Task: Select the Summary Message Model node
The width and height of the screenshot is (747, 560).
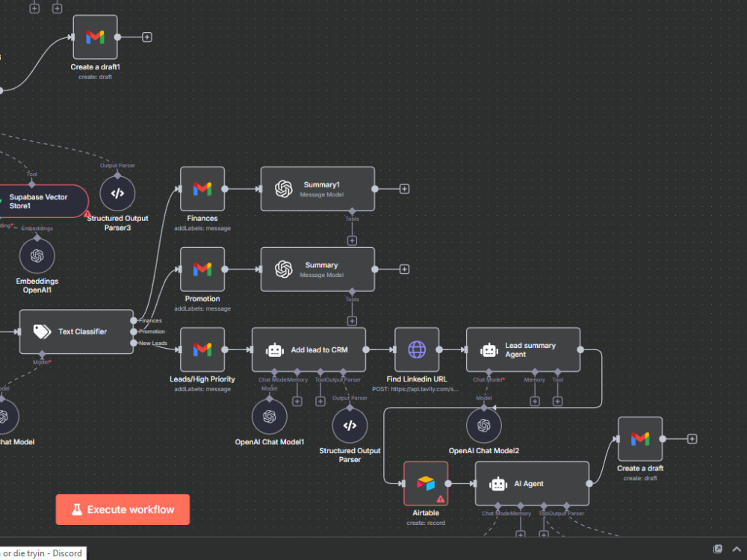Action: (x=317, y=270)
